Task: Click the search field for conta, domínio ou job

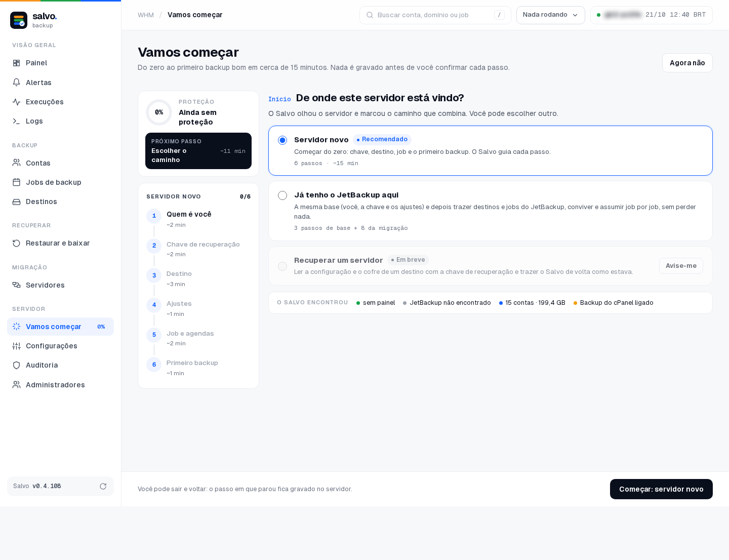Action: click(x=435, y=15)
